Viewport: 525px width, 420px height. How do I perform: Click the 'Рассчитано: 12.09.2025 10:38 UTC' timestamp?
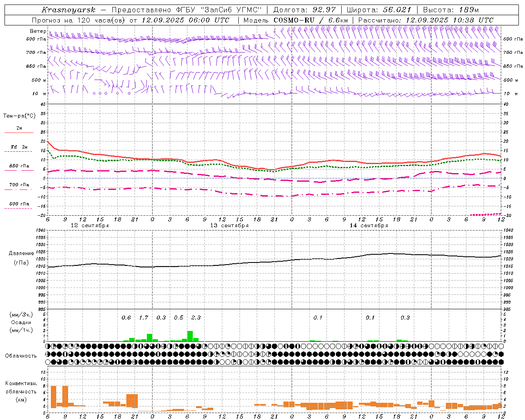click(426, 20)
